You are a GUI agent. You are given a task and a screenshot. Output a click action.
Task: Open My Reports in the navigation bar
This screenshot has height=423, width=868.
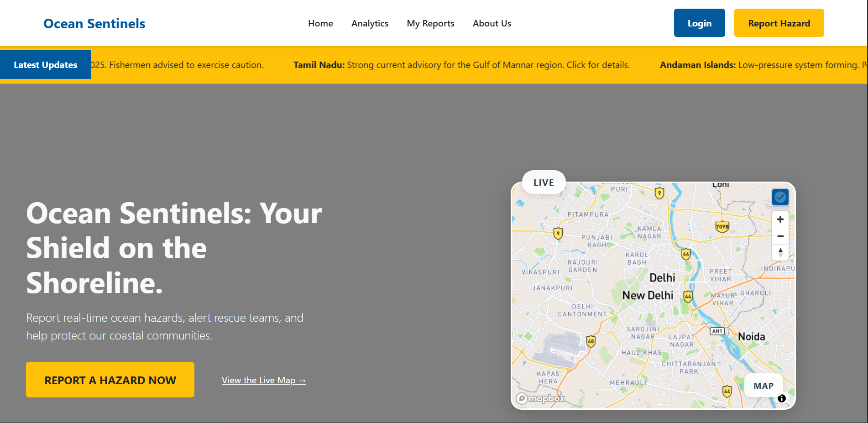[430, 23]
